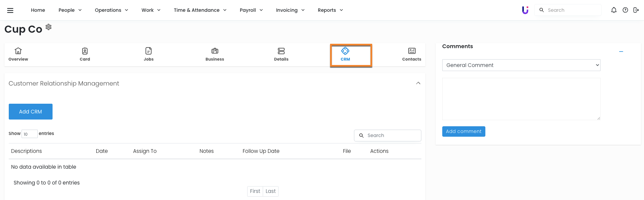Click the Add comment button
Screen dimensions: 644x200
pyautogui.click(x=463, y=131)
